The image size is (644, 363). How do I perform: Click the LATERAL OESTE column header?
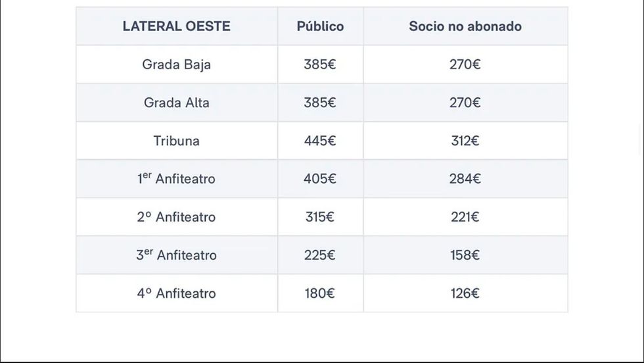176,26
